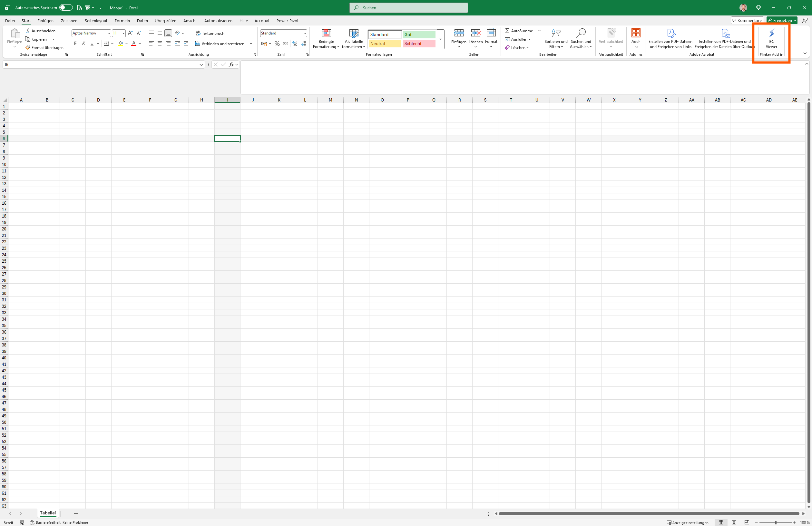Apply the Schlecht cell style swatch

[x=419, y=44]
